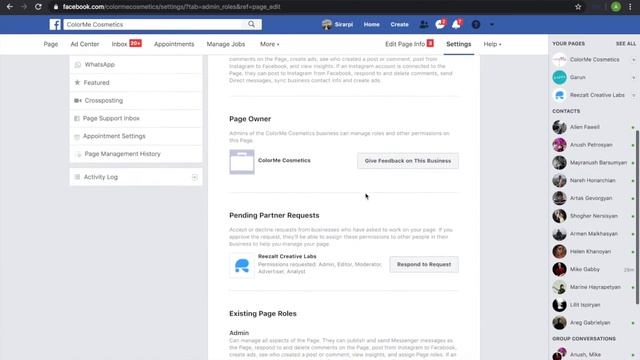Click the Chrome profile avatar
Viewport: 640px width, 360px height.
pos(616,7)
